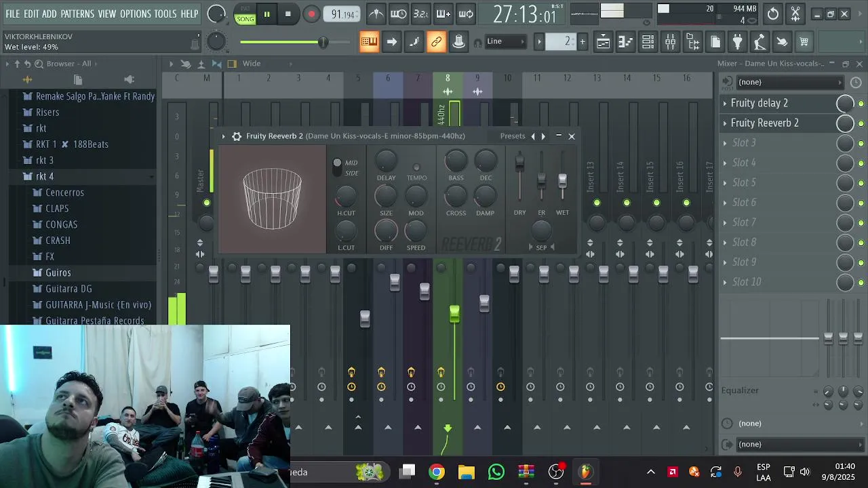Open the Mixer view icon

tap(670, 41)
